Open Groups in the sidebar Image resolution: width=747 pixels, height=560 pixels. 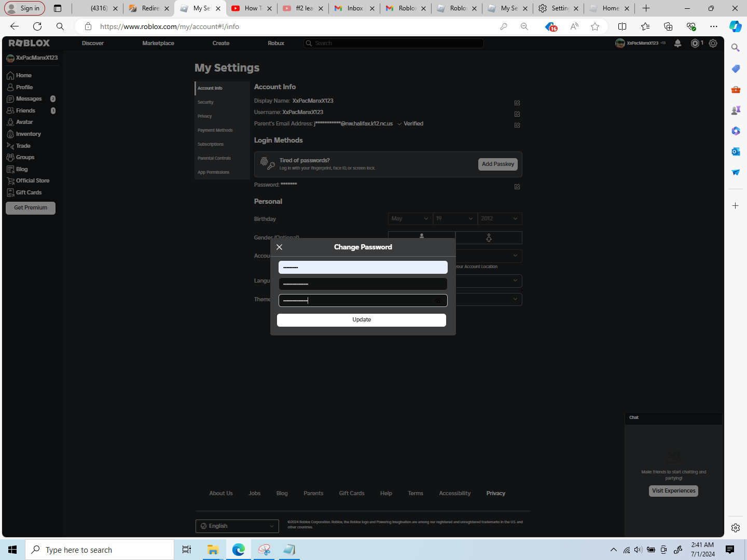[21, 158]
